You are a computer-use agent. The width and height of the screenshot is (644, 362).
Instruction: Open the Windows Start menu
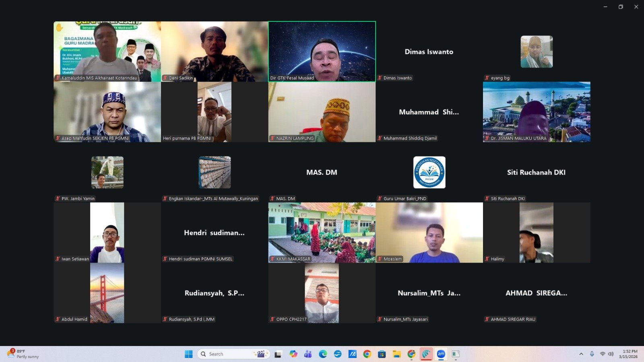point(188,354)
